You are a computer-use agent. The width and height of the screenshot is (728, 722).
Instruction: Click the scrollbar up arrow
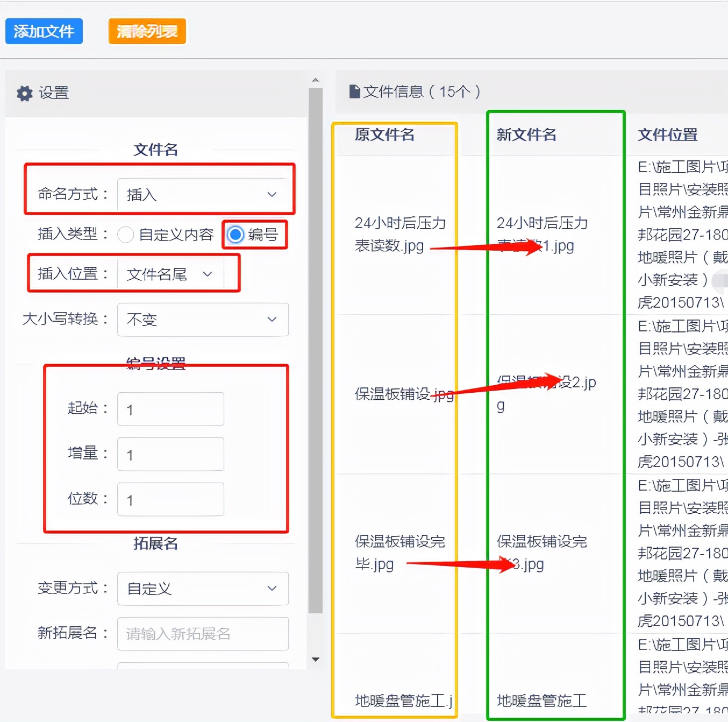[x=316, y=79]
